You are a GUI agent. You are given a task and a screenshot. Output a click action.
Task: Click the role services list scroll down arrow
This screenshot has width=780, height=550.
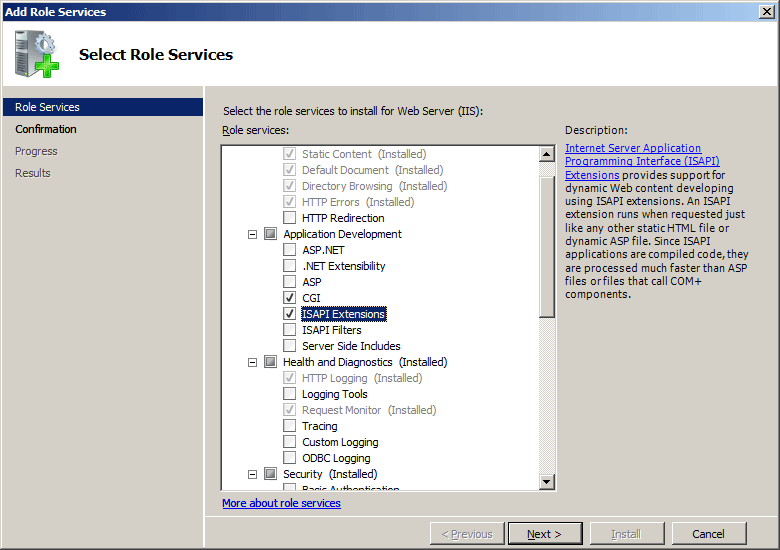(x=547, y=481)
